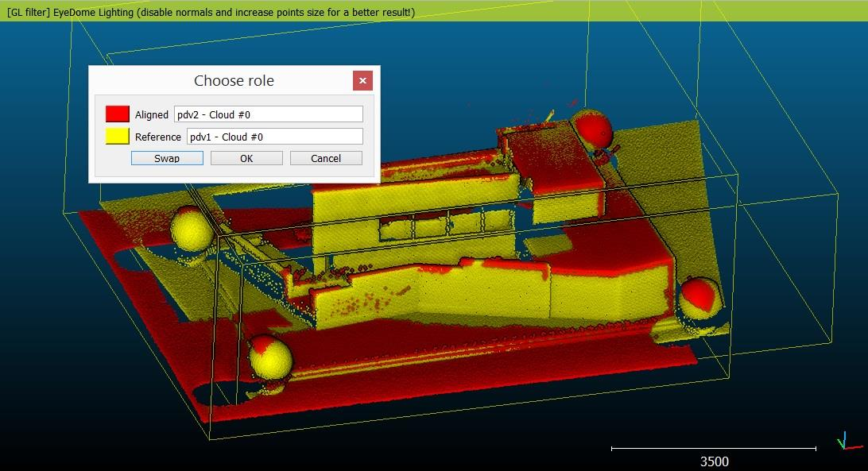Click the red Aligned color swatch
868x471 pixels.
click(118, 114)
